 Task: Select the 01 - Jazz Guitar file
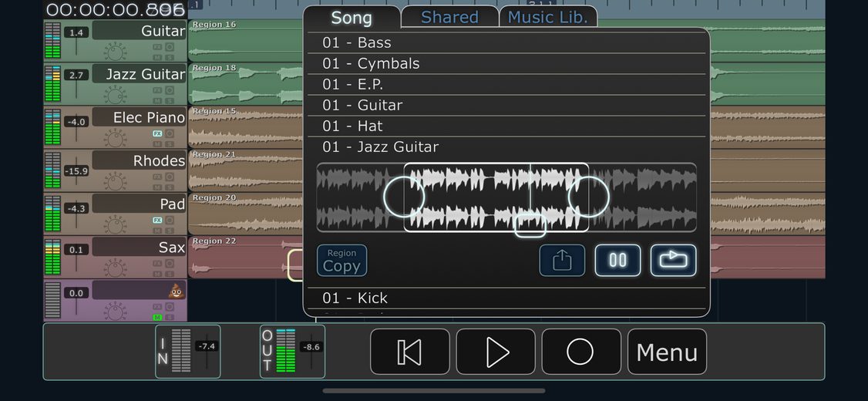[506, 147]
